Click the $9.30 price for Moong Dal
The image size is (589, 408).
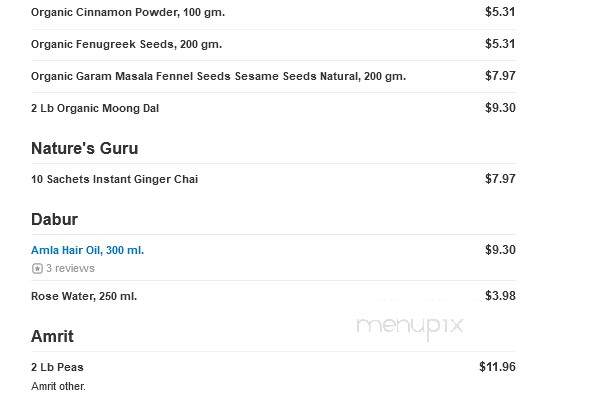point(500,108)
